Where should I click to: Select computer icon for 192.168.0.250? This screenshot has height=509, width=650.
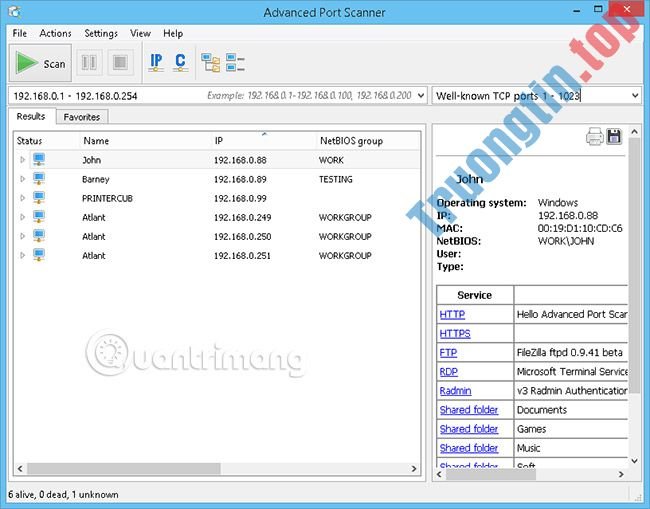39,236
